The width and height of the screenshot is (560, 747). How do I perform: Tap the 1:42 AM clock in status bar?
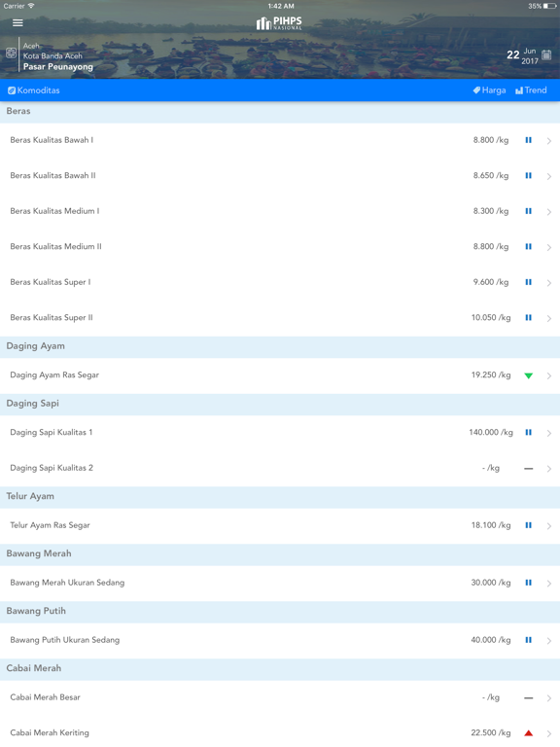(281, 6)
